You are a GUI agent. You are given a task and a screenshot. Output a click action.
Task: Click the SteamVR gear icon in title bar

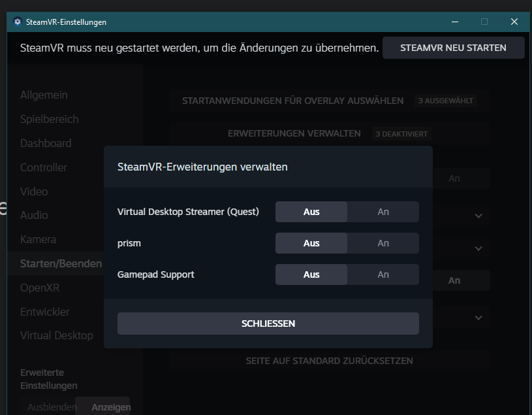18,22
